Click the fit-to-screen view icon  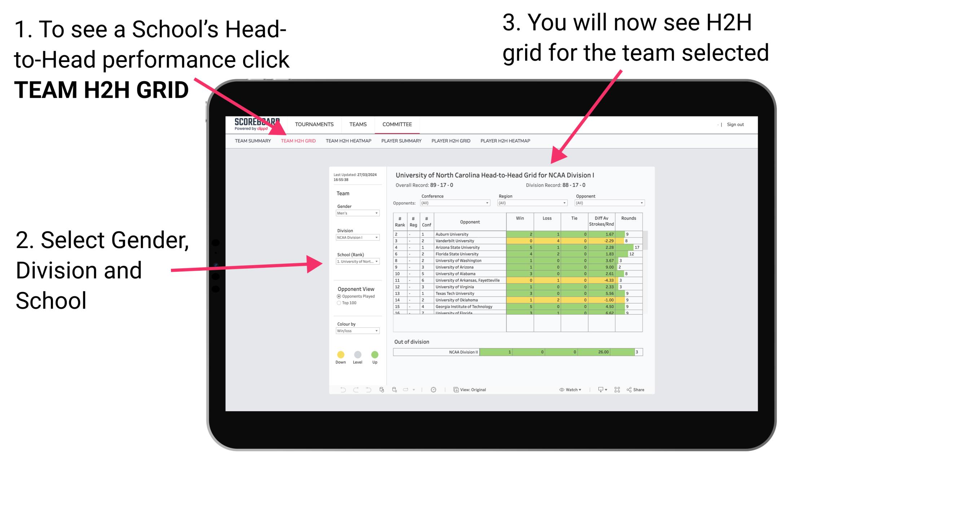pos(617,389)
